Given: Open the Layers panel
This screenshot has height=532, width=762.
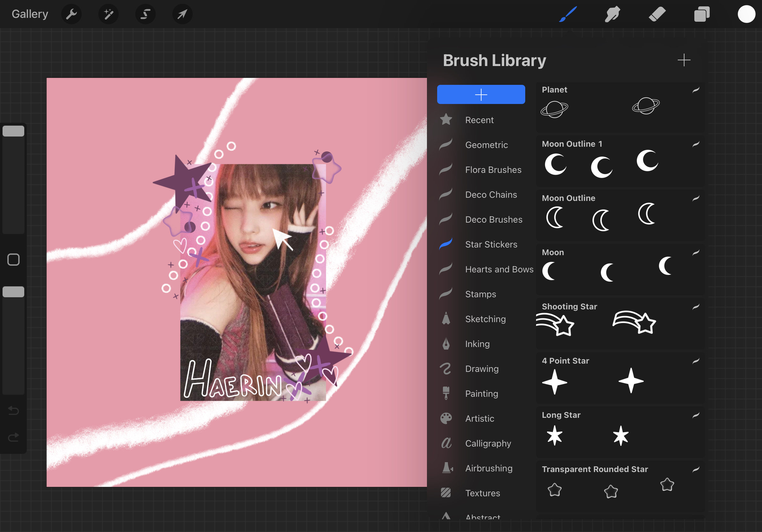Looking at the screenshot, I should 701,14.
